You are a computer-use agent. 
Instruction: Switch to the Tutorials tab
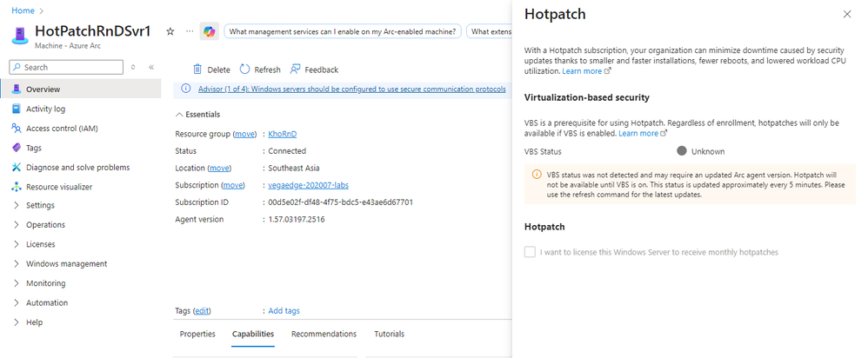point(389,334)
